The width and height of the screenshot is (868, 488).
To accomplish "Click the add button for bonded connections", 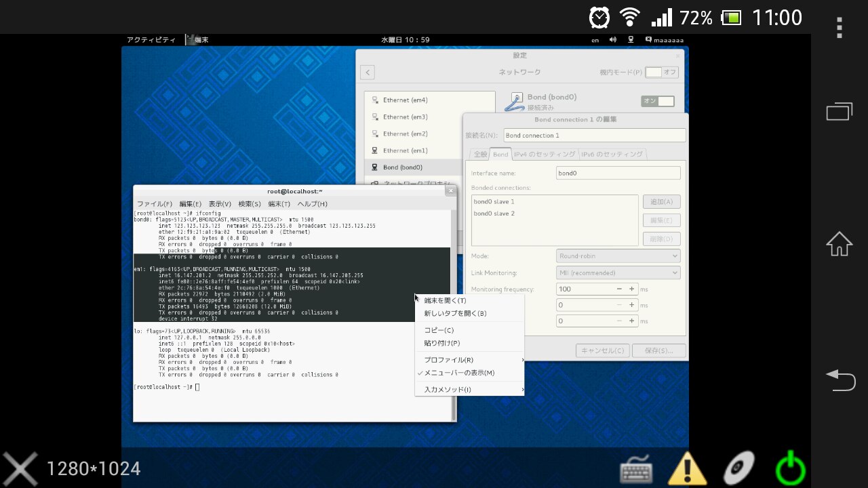I will click(x=661, y=202).
